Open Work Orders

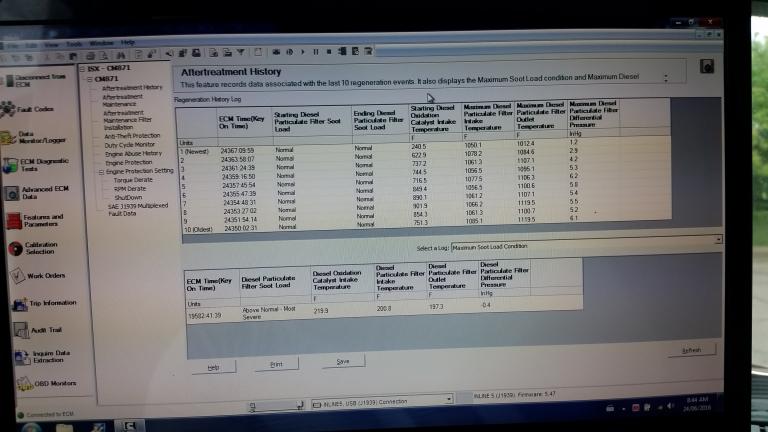[x=37, y=276]
